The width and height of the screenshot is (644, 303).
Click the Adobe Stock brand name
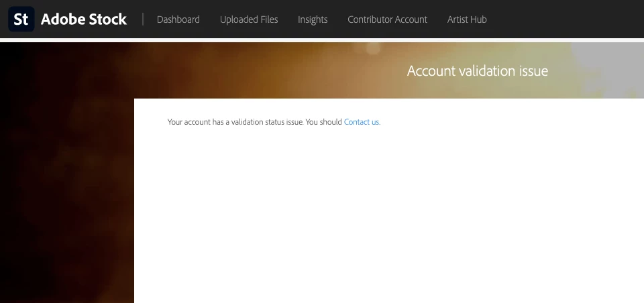tap(84, 19)
